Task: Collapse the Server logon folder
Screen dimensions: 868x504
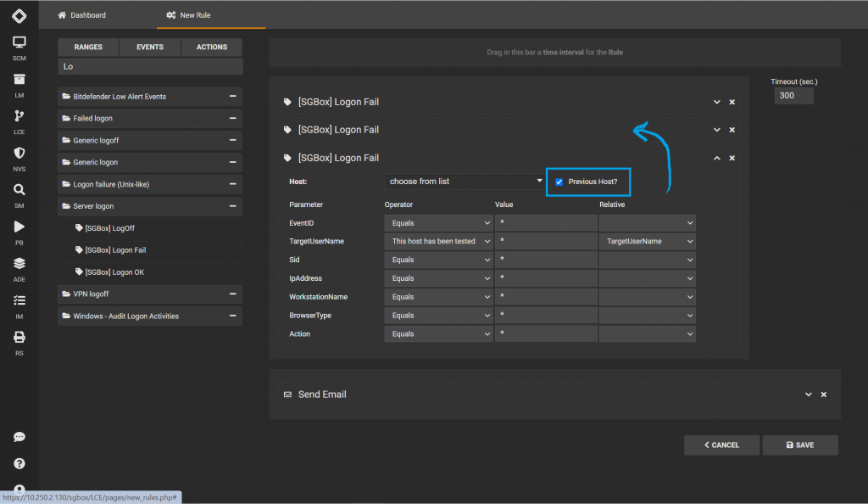Action: [x=232, y=206]
